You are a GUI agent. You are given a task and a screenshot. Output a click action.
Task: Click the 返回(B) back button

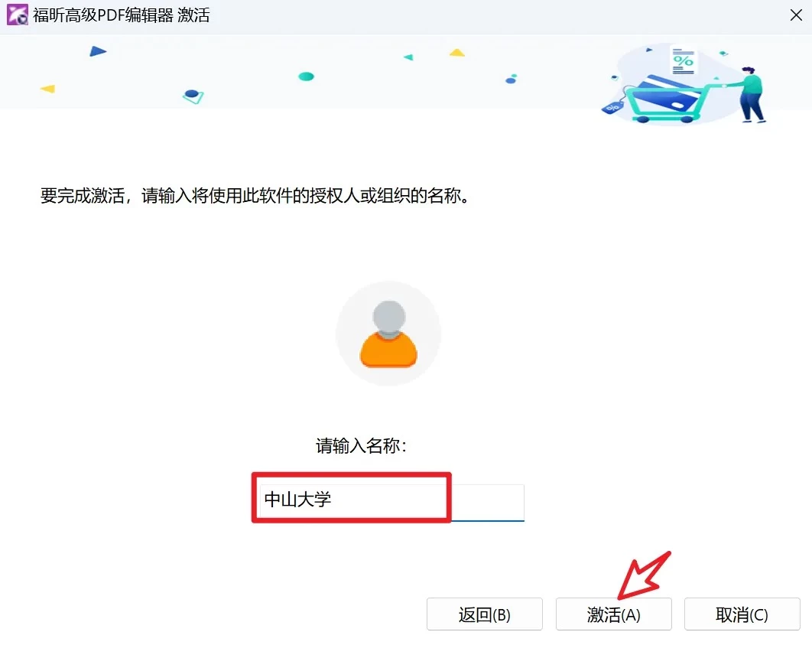pos(485,614)
